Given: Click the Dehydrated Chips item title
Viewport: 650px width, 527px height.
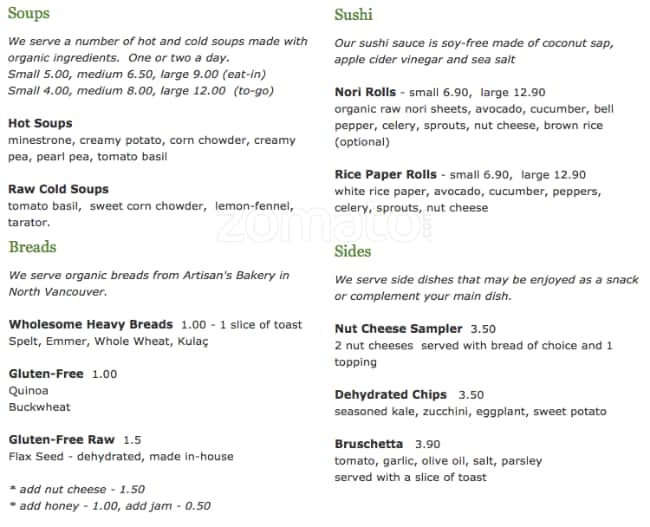Looking at the screenshot, I should tap(390, 395).
